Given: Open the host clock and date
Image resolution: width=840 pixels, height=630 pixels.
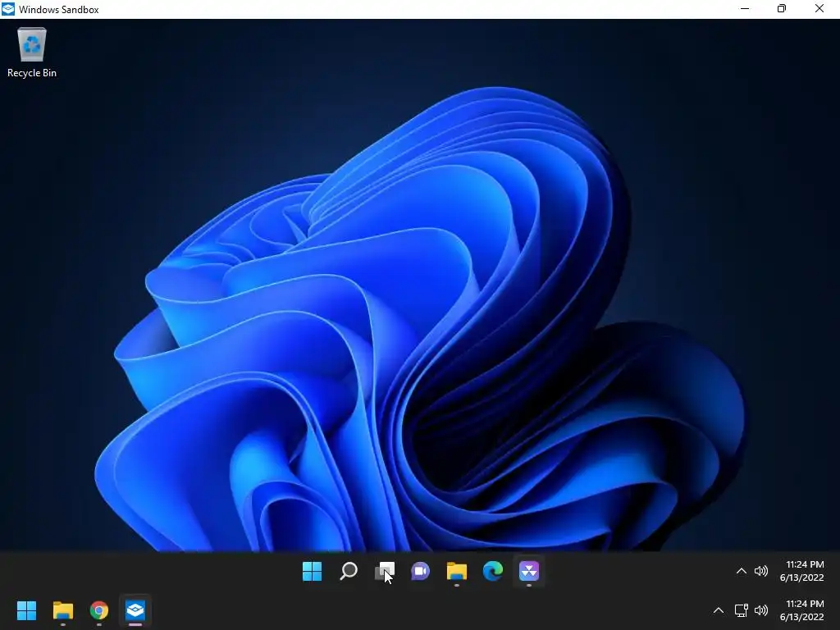Looking at the screenshot, I should tap(801, 610).
